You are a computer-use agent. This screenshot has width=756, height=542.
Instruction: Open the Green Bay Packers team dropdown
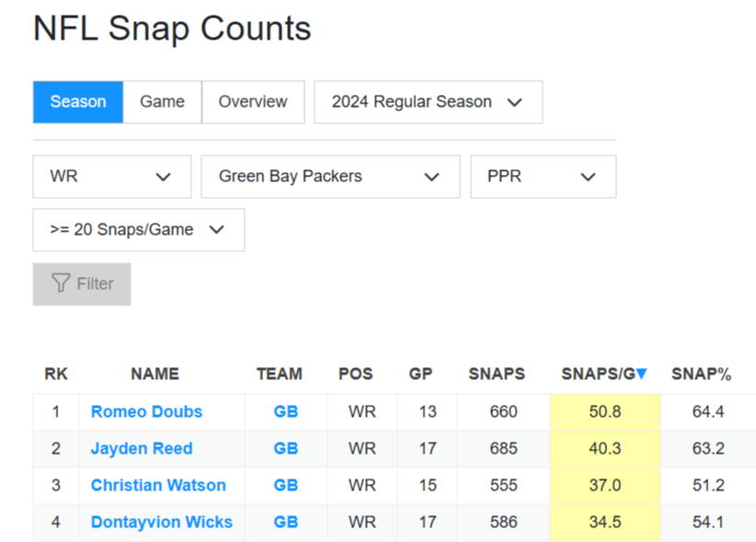point(330,177)
